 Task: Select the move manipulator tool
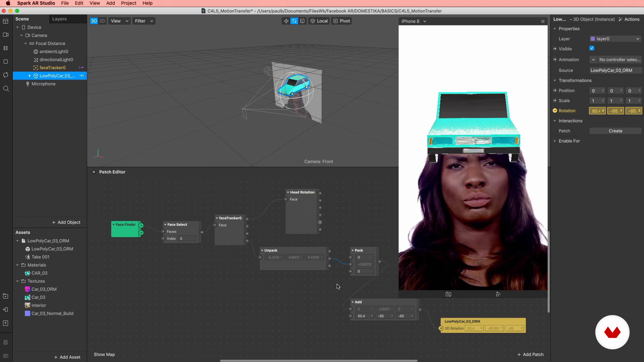pos(286,21)
